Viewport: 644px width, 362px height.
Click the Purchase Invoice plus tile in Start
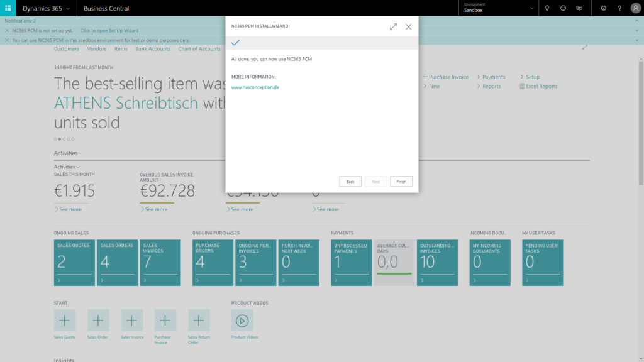(x=165, y=321)
